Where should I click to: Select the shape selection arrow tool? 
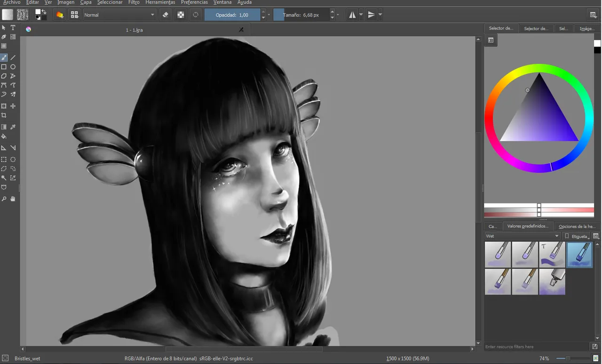click(x=4, y=28)
